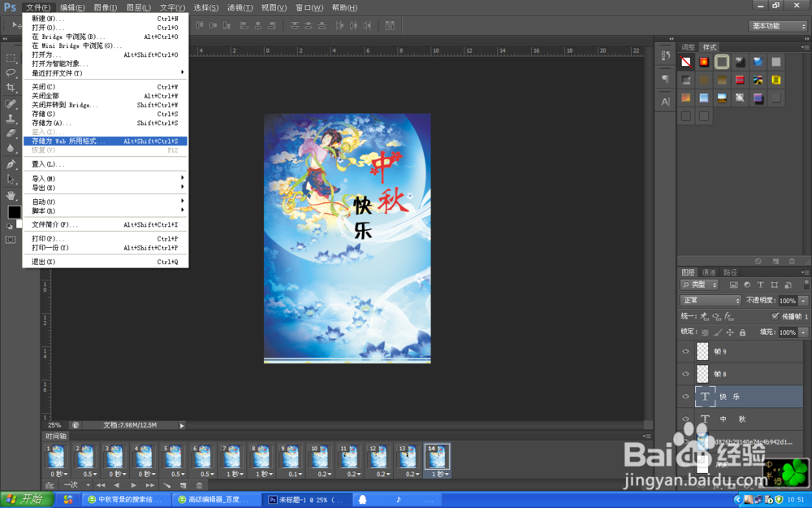This screenshot has width=812, height=508.
Task: Click default foreground/background colors icon
Action: [x=9, y=227]
